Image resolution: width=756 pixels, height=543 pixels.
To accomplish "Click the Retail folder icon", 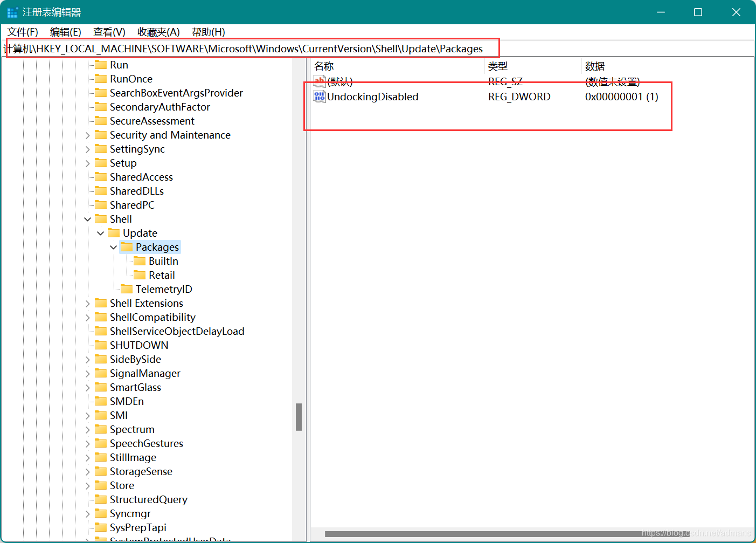I will click(140, 275).
